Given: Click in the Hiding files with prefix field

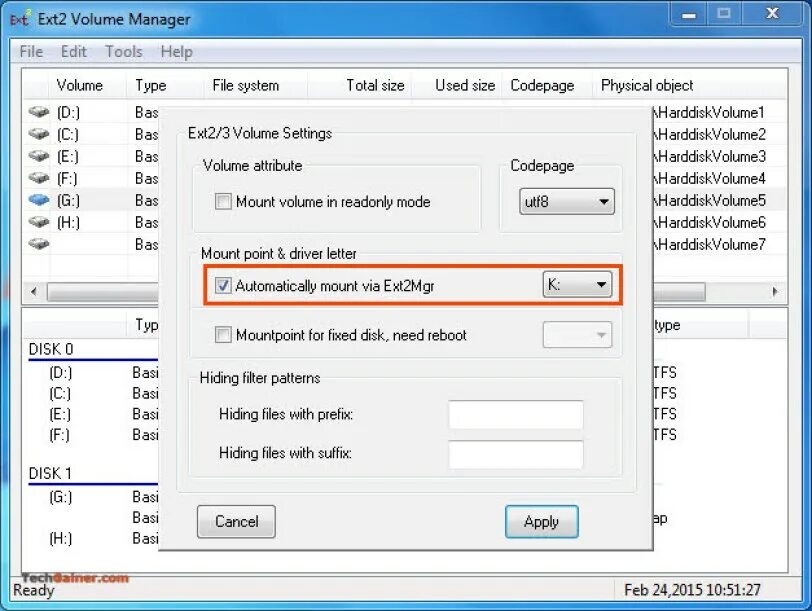Looking at the screenshot, I should pos(516,414).
